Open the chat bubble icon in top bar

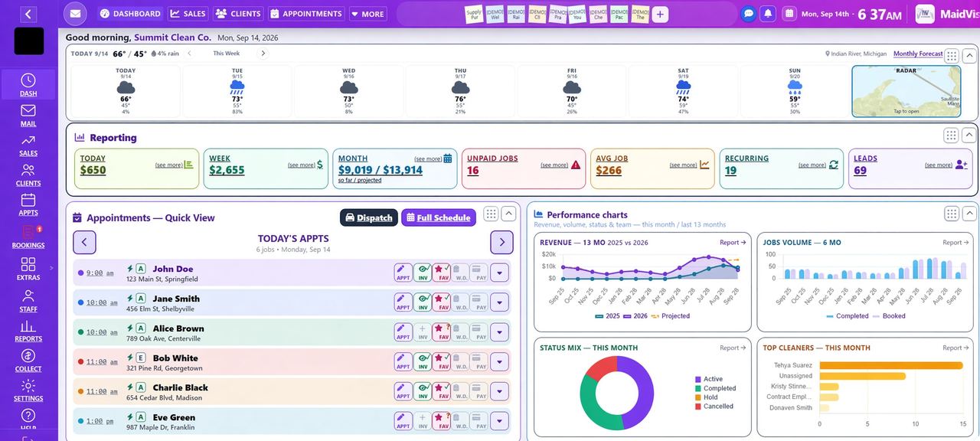(x=749, y=14)
